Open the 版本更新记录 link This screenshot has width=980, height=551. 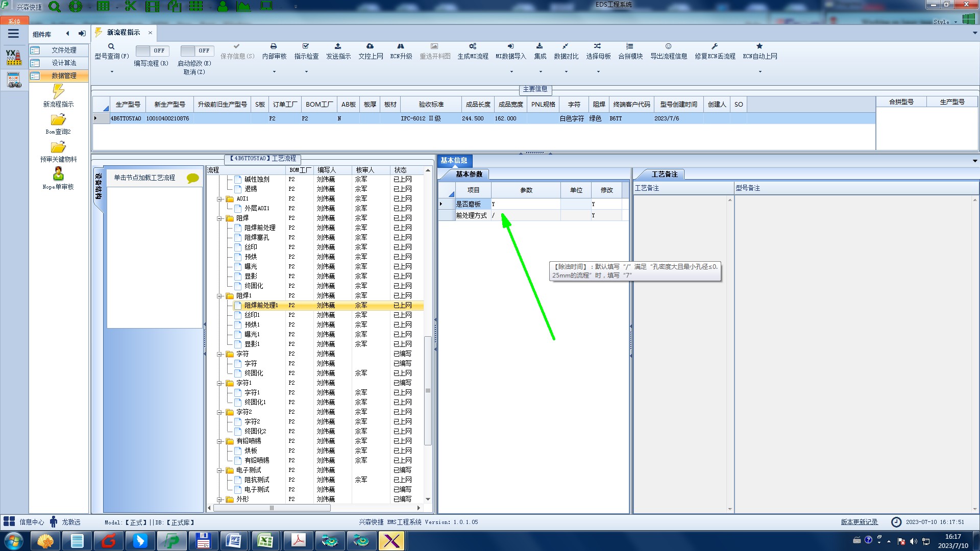tap(859, 522)
